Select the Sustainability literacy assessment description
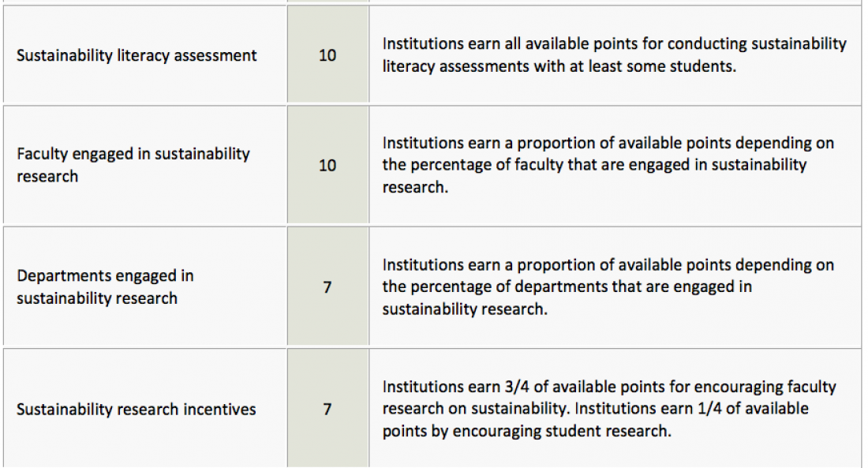 coord(614,54)
